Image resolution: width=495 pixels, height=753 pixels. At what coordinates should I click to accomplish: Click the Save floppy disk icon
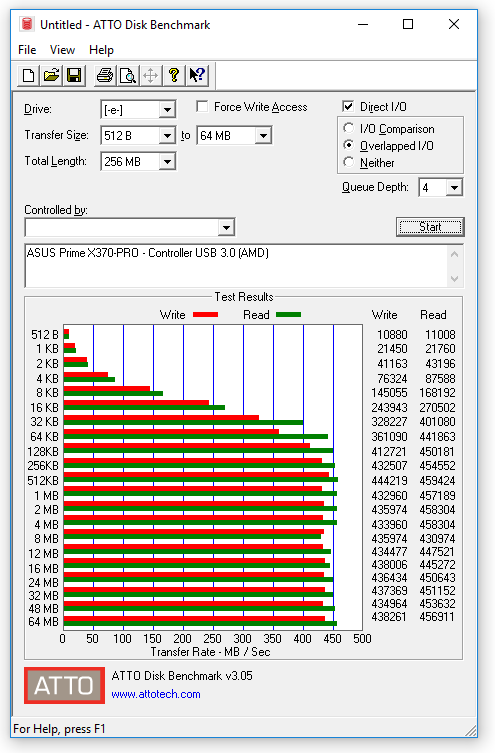coord(74,75)
